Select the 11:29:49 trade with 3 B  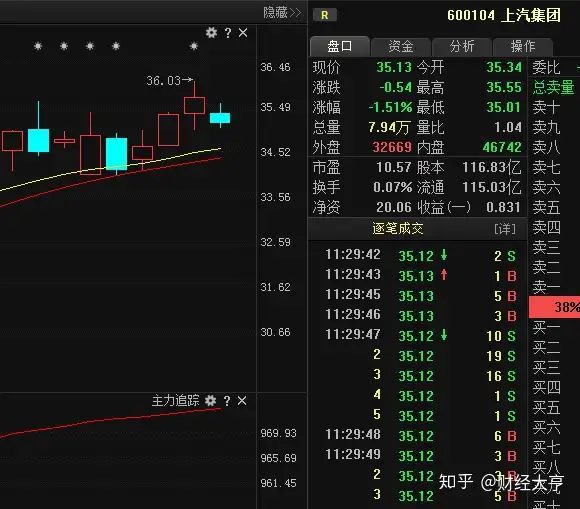tap(417, 456)
